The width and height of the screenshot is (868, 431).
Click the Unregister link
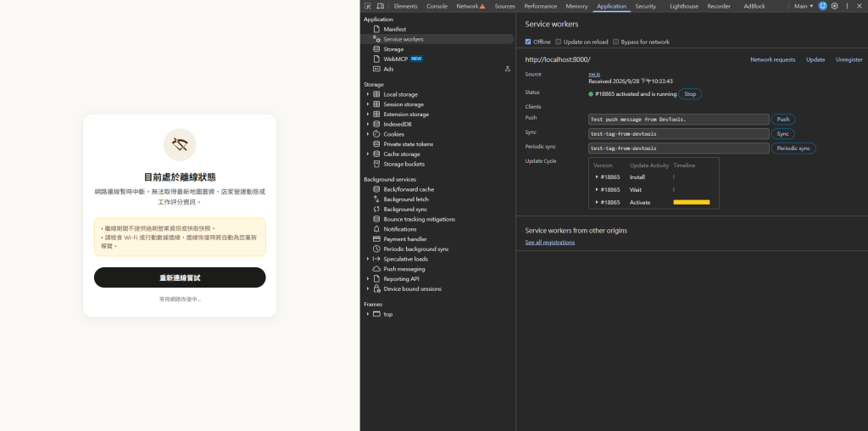tap(849, 60)
